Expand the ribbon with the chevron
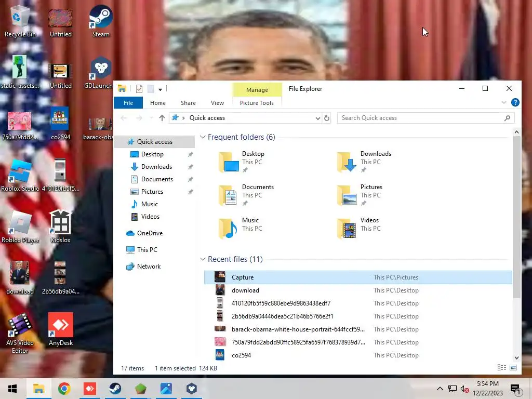This screenshot has width=532, height=399. coord(504,102)
